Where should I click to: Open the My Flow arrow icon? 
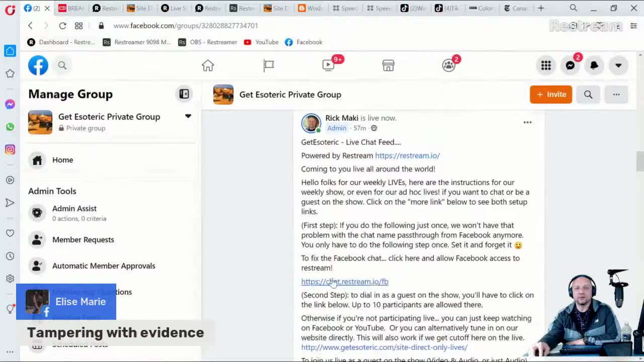[x=10, y=203]
